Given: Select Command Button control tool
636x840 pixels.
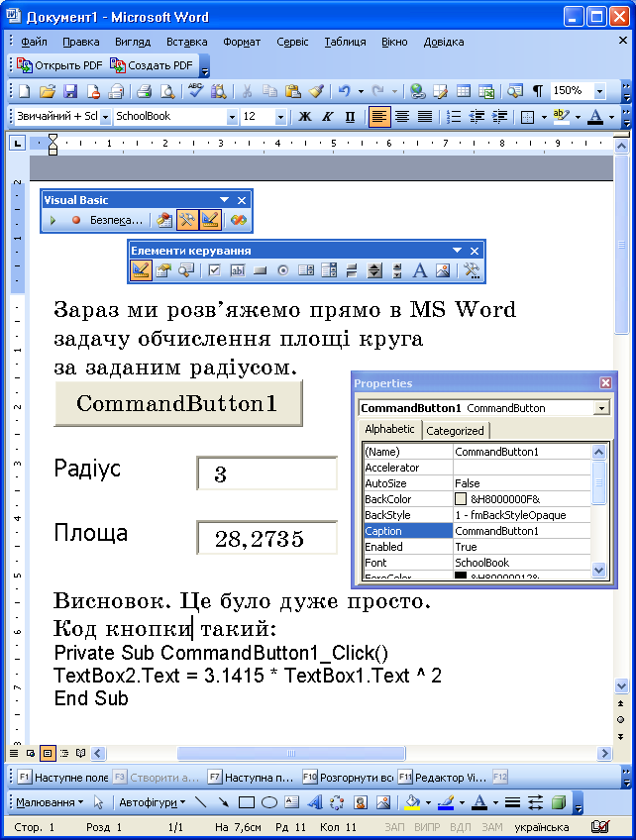Looking at the screenshot, I should pos(261,270).
